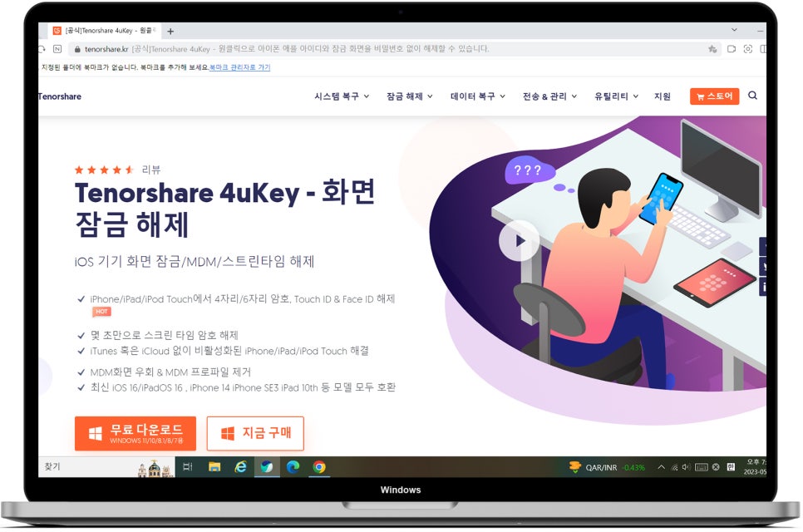Image resolution: width=803 pixels, height=532 pixels.
Task: Click the touch keyboard tray icon
Action: click(701, 467)
